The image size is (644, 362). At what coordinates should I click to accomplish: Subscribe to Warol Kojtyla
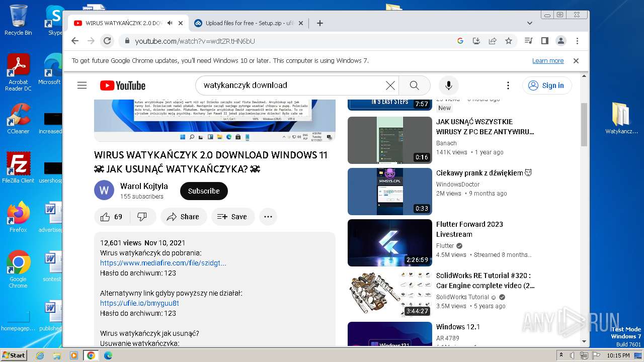tap(204, 191)
